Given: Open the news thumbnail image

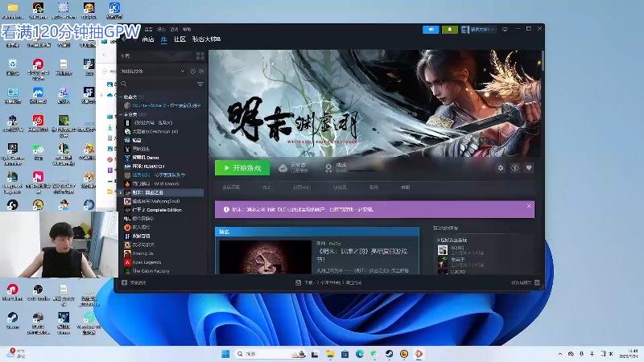Looking at the screenshot, I should click(x=266, y=257).
